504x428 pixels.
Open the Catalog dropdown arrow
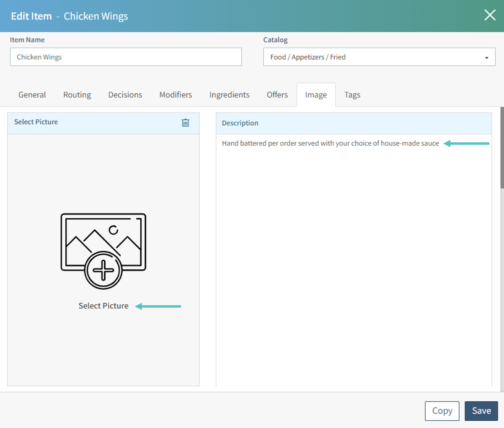click(486, 58)
